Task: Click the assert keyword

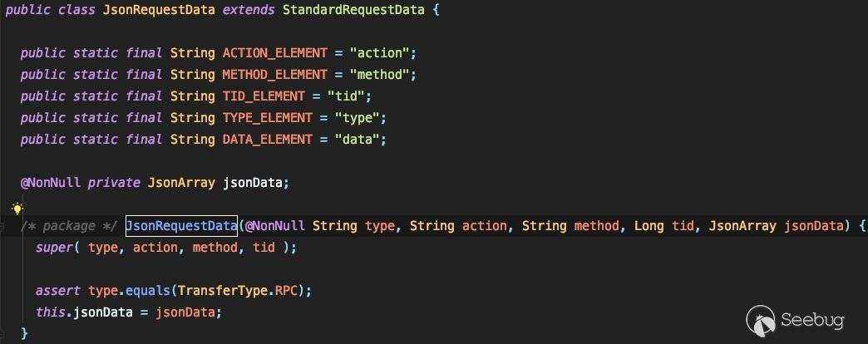Action: (57, 291)
